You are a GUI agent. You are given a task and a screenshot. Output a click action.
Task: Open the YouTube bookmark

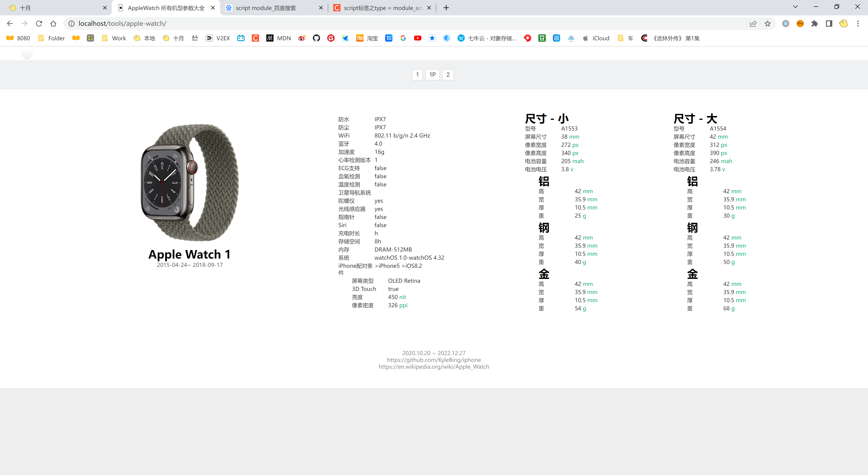pyautogui.click(x=417, y=38)
